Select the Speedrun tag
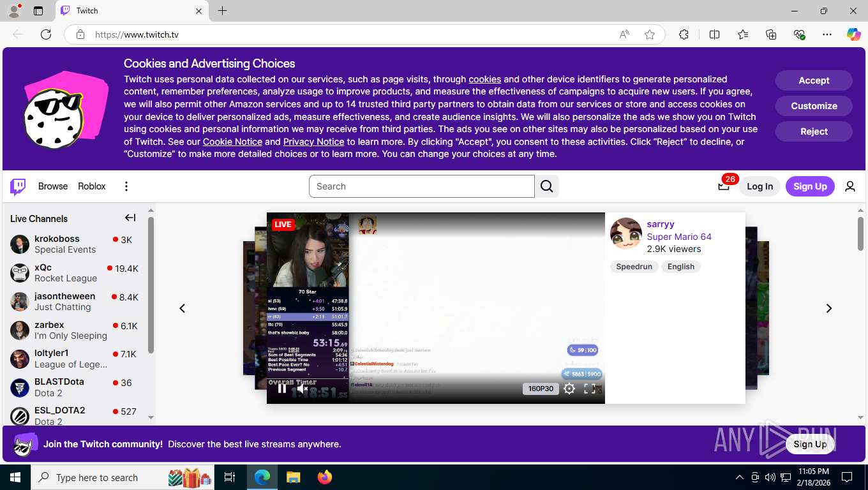This screenshot has width=868, height=490. 634,267
